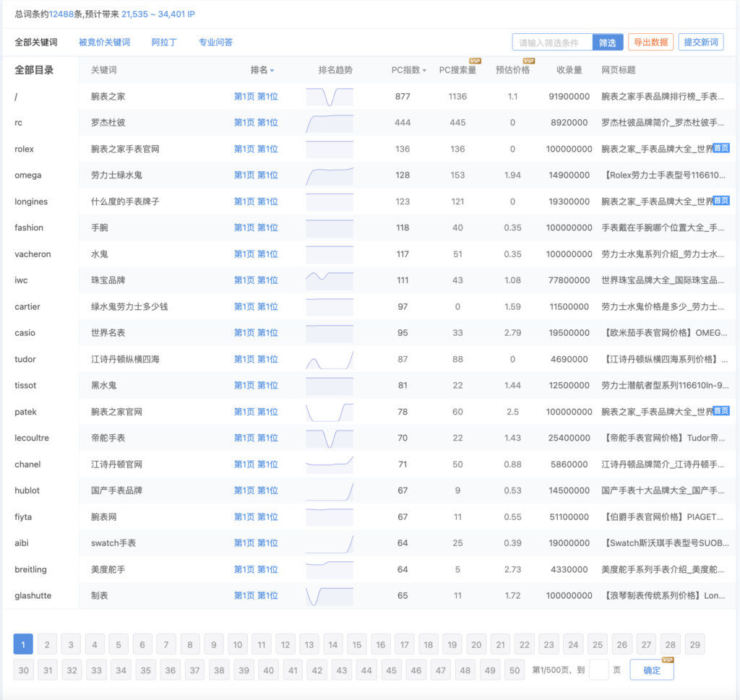Viewport: 740px width, 700px height.
Task: Open ranking trend chart for 珠宝品牌
Action: click(330, 280)
